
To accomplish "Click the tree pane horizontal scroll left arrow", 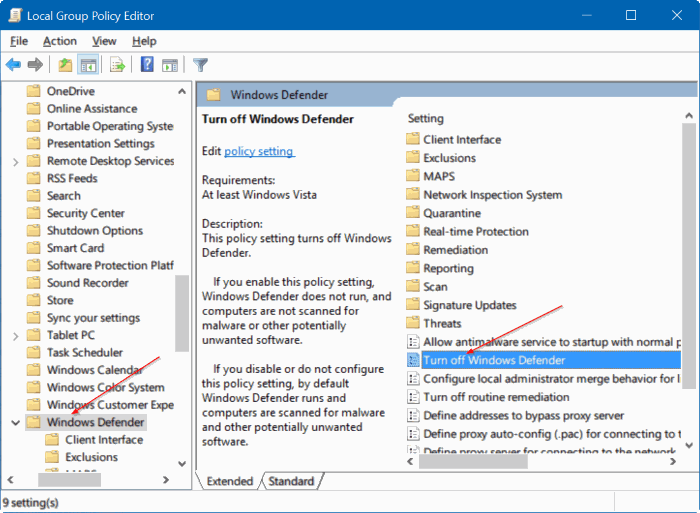I will [10, 480].
